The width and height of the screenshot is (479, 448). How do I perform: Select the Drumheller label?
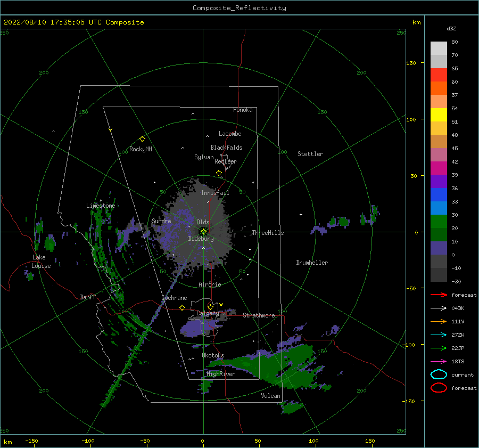pyautogui.click(x=312, y=263)
